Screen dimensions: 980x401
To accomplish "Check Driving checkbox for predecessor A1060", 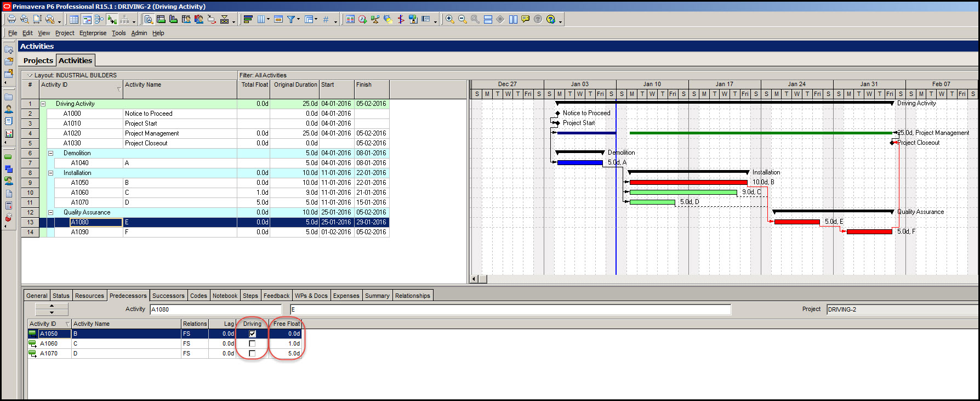I will point(252,343).
